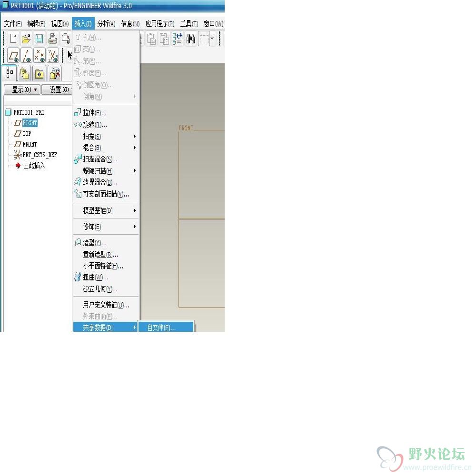Choose 可变剖面扫描 from the Insert menu
476x476 pixels.
tap(106, 194)
